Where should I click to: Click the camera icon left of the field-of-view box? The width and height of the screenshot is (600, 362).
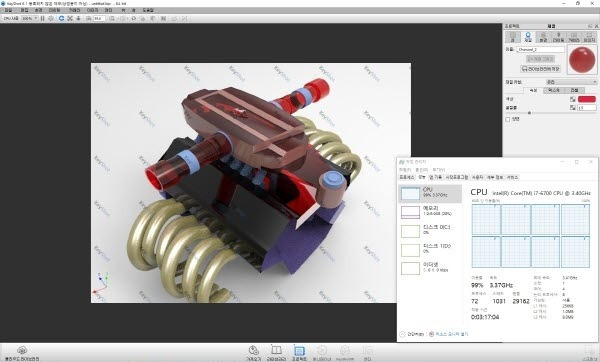pos(88,18)
